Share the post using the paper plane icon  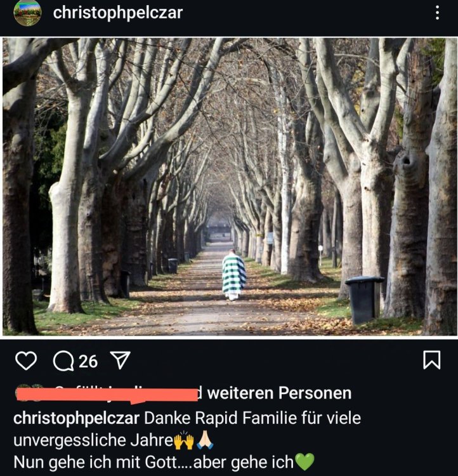(120, 360)
